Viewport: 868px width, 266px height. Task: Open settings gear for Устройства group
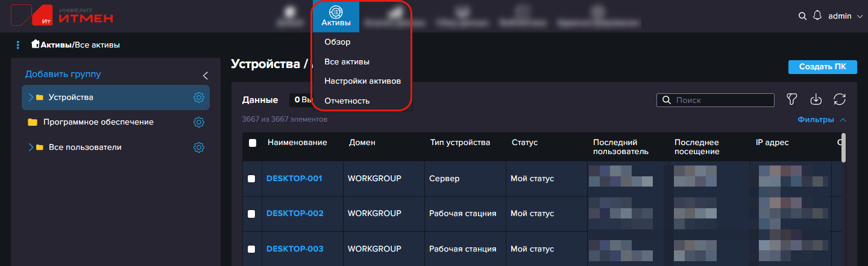(199, 97)
